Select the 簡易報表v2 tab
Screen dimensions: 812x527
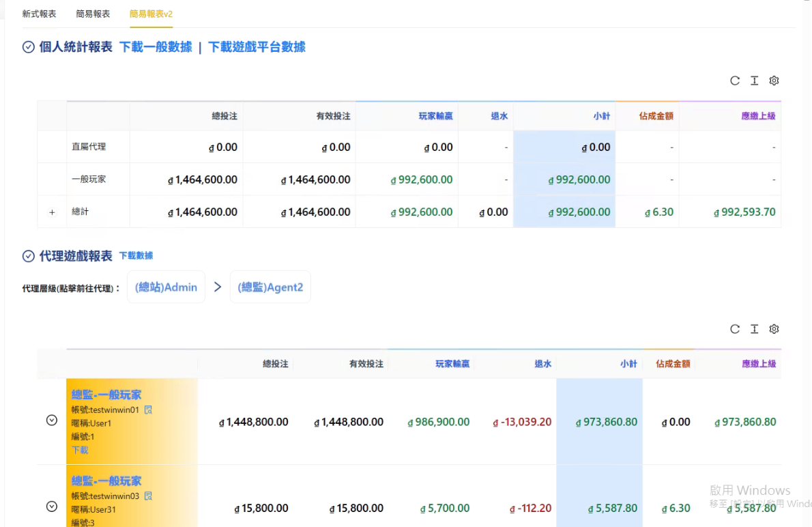[151, 14]
